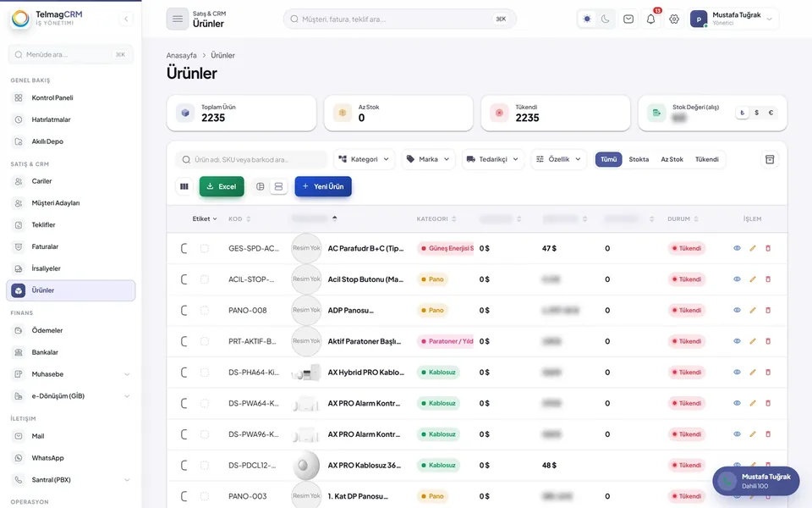Sort by KOD column header
Screen dimensions: 812x508
(x=239, y=218)
